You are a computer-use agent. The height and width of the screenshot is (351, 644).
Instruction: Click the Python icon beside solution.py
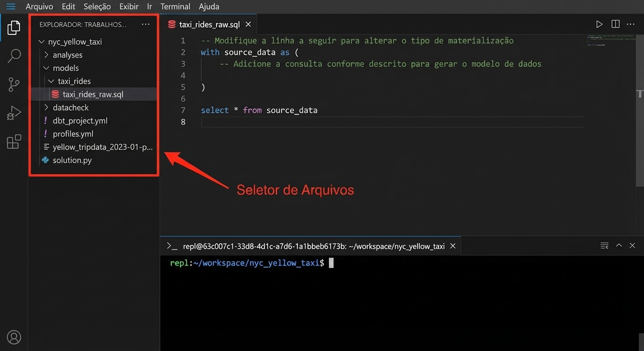tap(45, 160)
